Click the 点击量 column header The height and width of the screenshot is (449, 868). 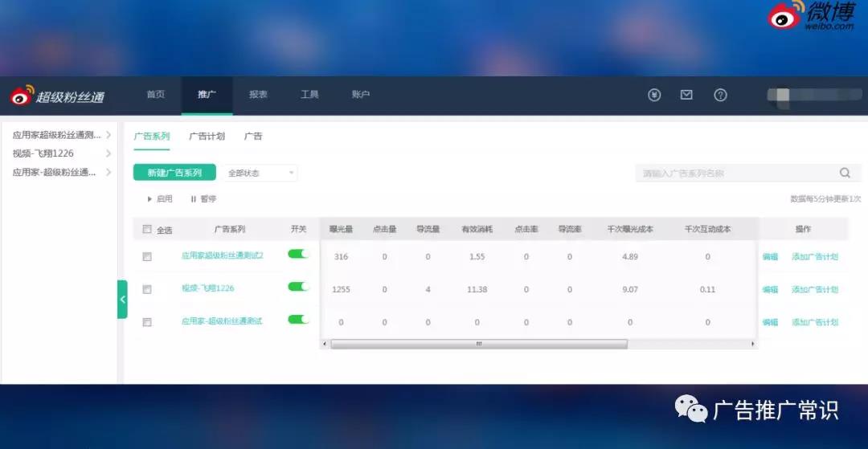tap(384, 229)
